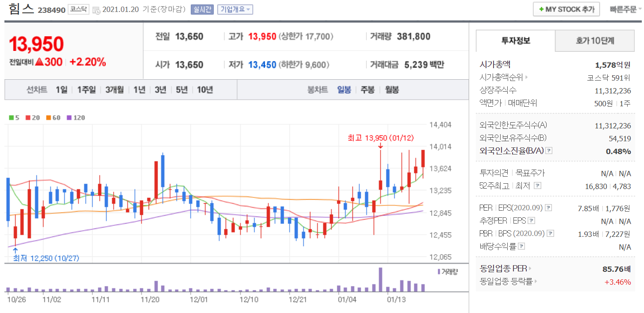Click the help icon next to 외국인소진율(B/A)
Viewport: 644px width, 313px height.
pos(549,151)
